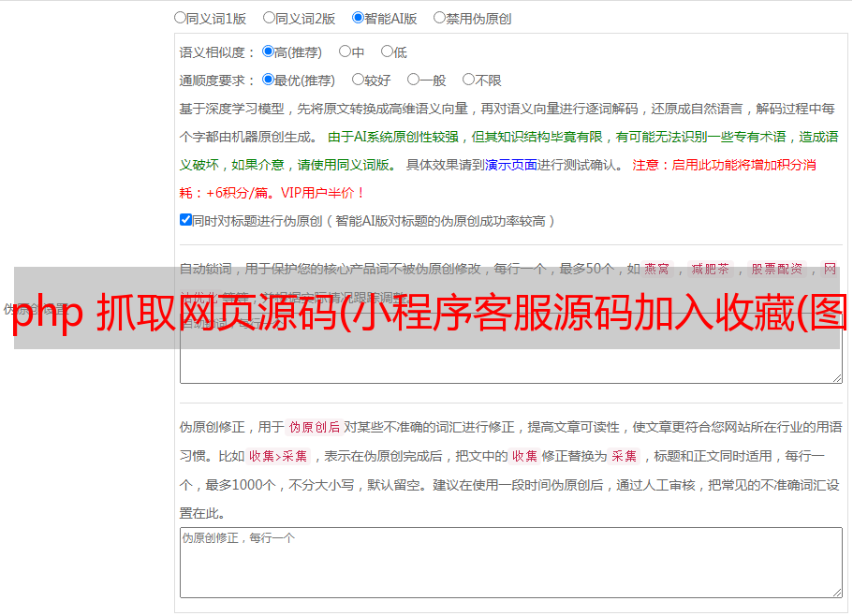The width and height of the screenshot is (853, 616).
Task: Set 通顺度要求 to 最优(推荐)
Action: [268, 80]
